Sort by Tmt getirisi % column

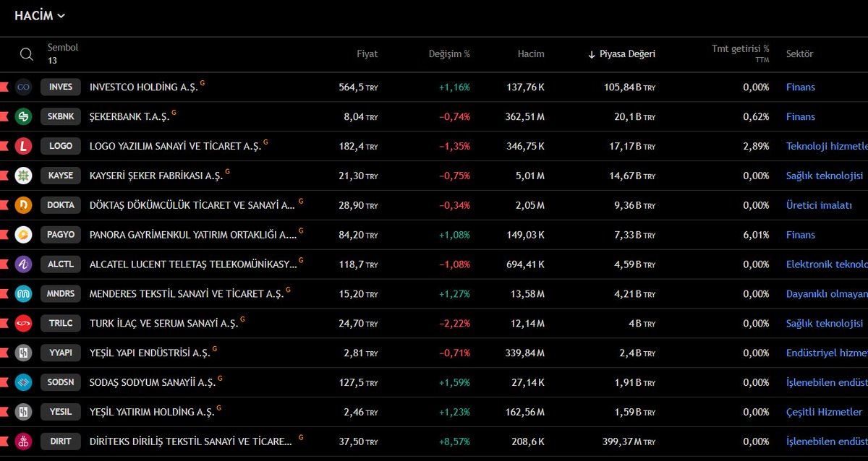pos(740,51)
